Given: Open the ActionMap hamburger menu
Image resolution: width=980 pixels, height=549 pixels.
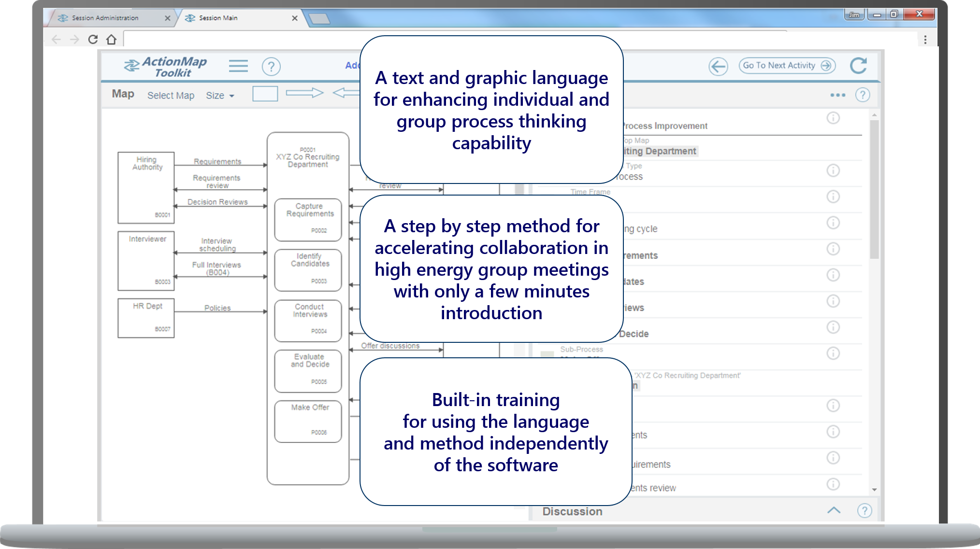Looking at the screenshot, I should pos(238,66).
